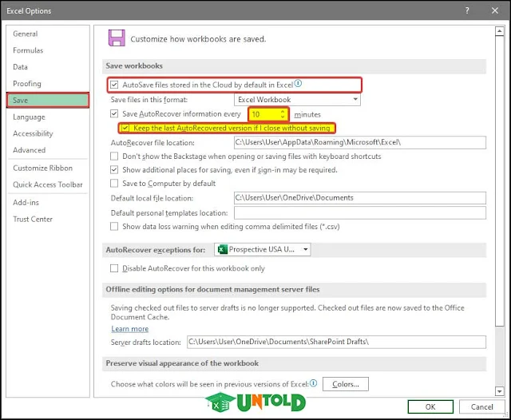Open the Colors... dialog button
511x420 pixels.
tap(346, 384)
